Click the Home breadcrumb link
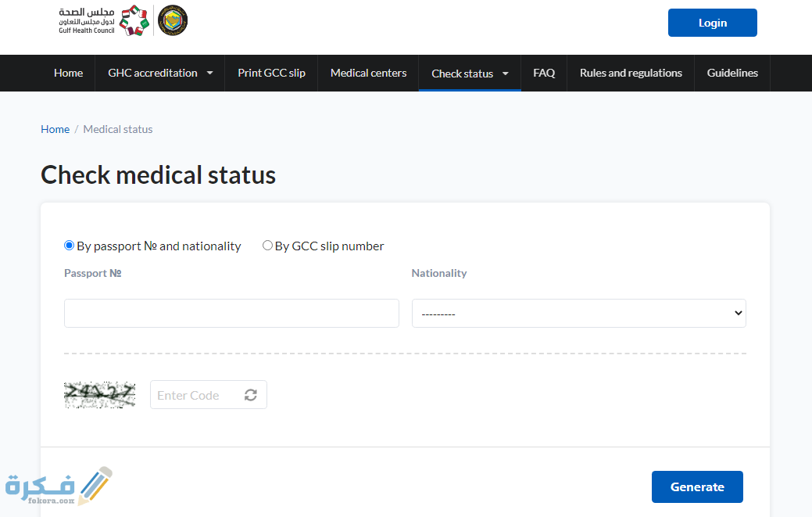Viewport: 812px width, 517px height. [x=55, y=129]
